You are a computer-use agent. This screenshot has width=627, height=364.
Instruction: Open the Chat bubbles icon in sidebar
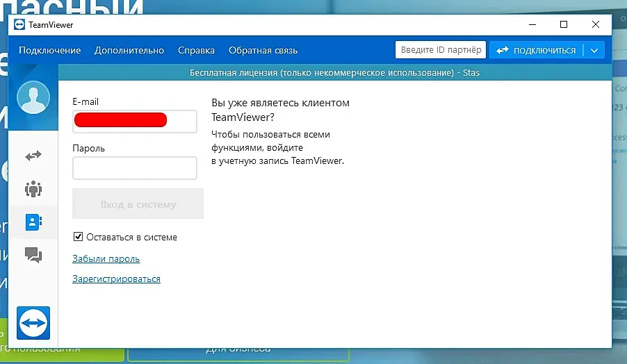(x=33, y=255)
